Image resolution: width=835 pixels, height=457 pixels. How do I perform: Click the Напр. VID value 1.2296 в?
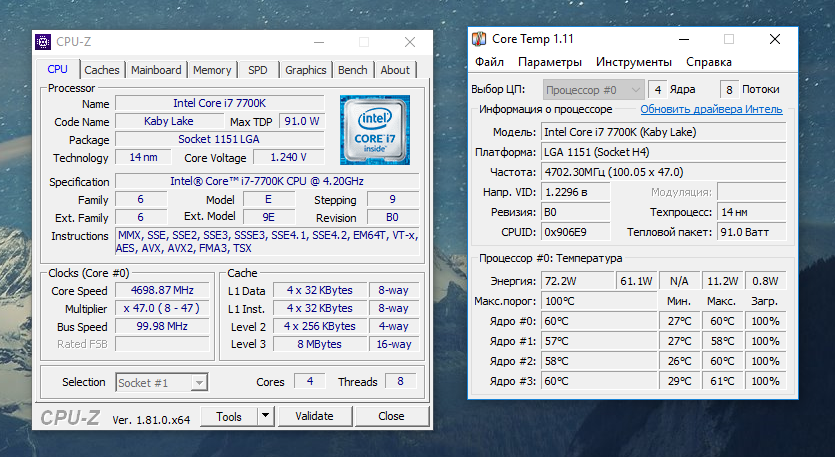point(576,192)
